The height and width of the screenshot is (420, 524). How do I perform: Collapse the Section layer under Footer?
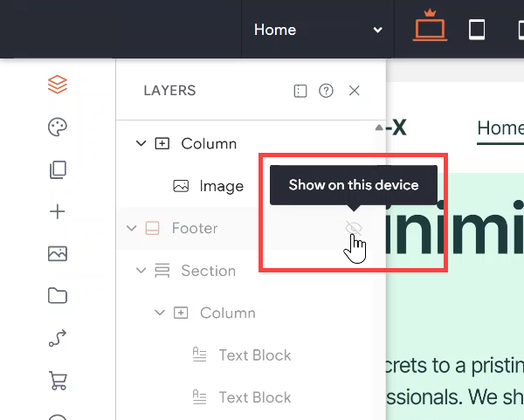coord(141,271)
